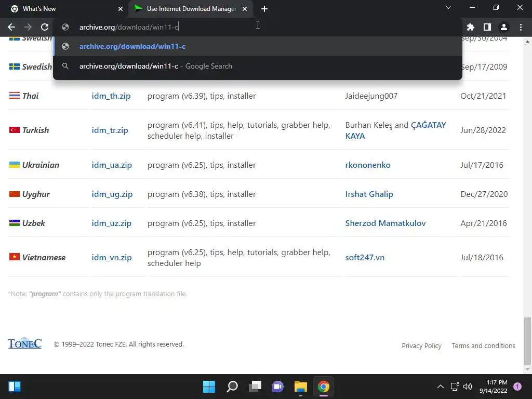532x399 pixels.
Task: Open Task View on the taskbar
Action: click(x=255, y=387)
